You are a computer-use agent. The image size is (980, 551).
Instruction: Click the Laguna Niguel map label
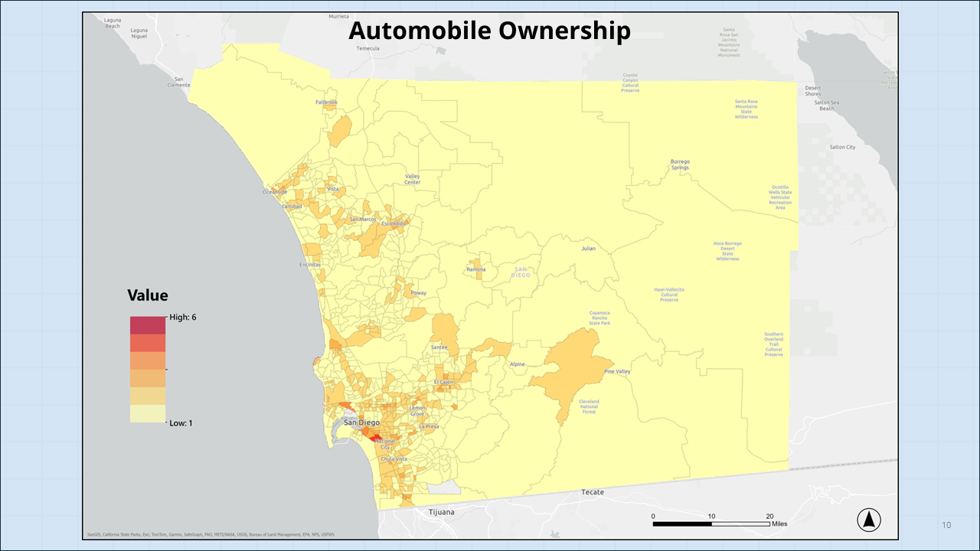click(139, 33)
